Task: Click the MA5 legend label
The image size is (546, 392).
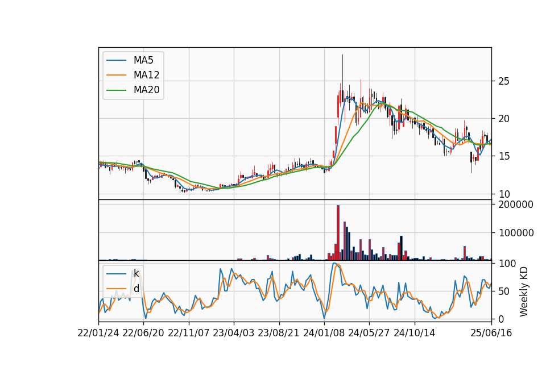Action: [x=143, y=60]
